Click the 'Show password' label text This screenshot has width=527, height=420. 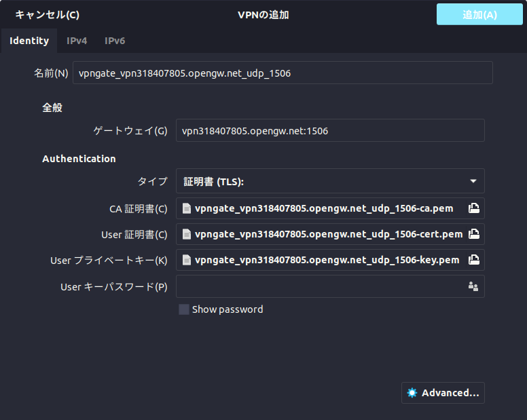pyautogui.click(x=228, y=309)
